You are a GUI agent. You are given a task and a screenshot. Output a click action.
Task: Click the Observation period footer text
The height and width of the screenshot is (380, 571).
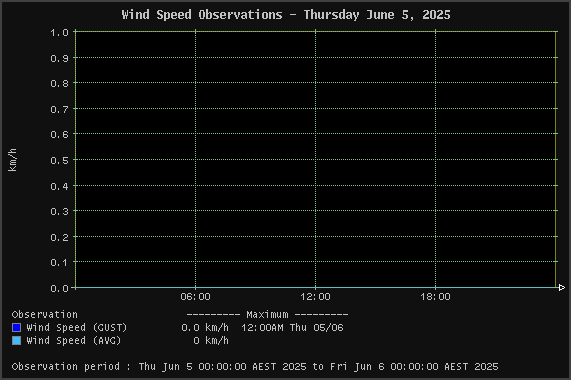pos(255,367)
